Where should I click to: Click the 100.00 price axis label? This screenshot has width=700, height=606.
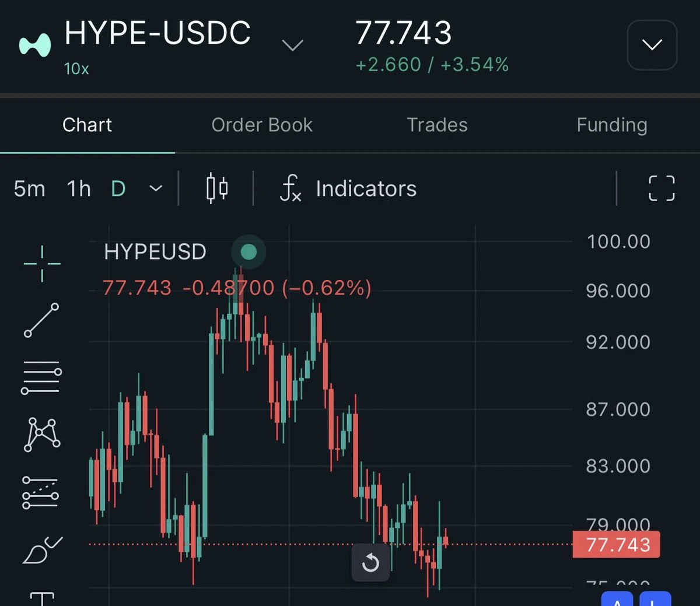point(618,241)
